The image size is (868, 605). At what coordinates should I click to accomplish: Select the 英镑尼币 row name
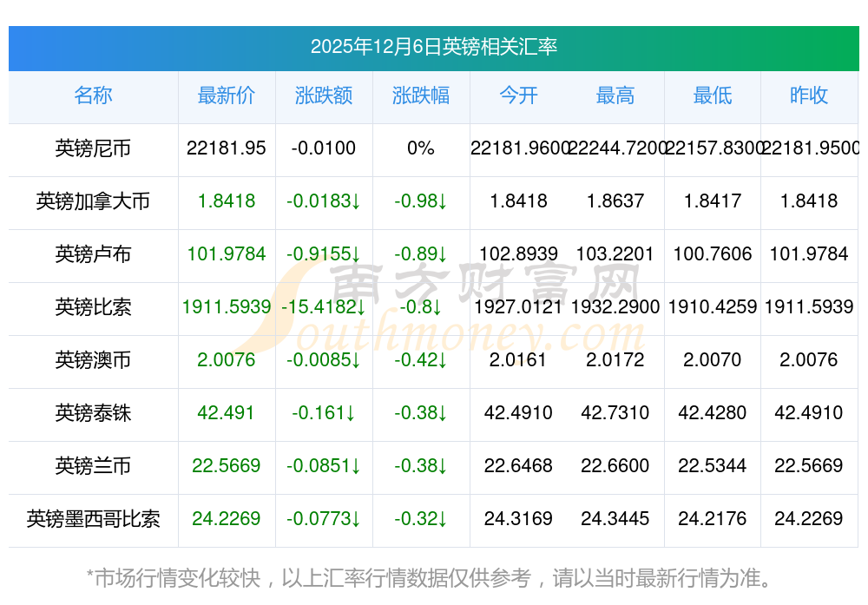click(93, 148)
